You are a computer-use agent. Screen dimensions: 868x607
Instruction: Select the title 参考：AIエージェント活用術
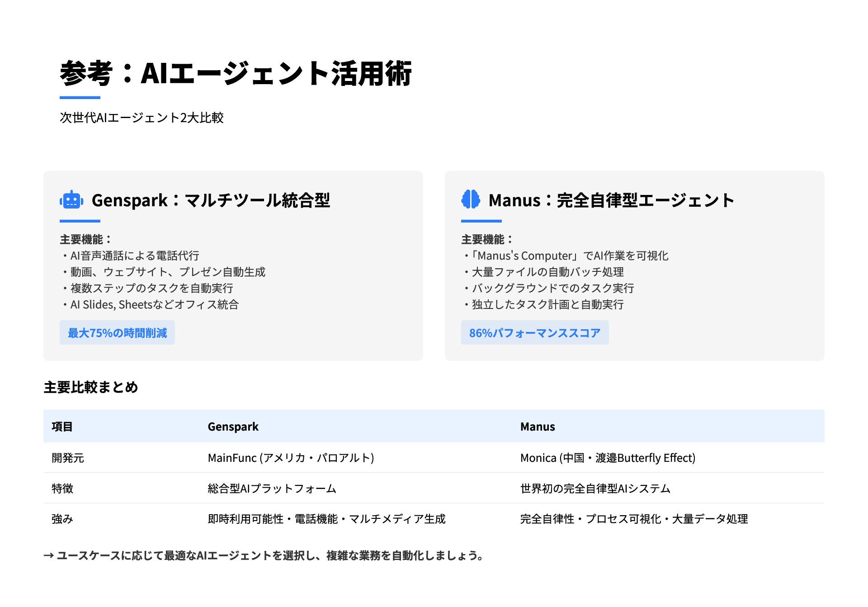click(x=236, y=73)
